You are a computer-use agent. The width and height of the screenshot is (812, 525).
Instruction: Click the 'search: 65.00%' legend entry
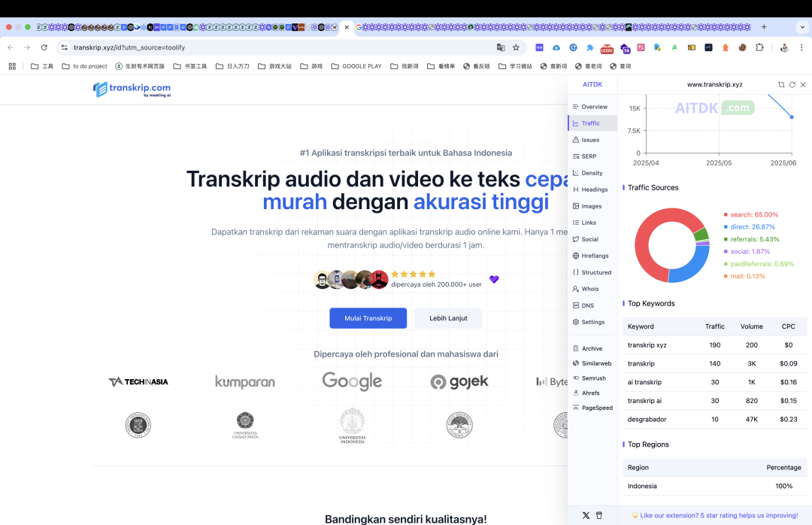click(x=751, y=214)
